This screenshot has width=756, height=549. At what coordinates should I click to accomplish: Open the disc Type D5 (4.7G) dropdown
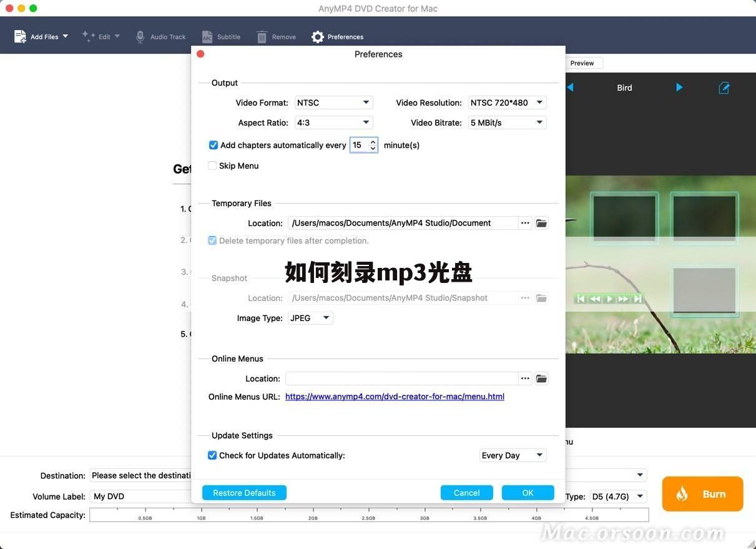pos(618,497)
